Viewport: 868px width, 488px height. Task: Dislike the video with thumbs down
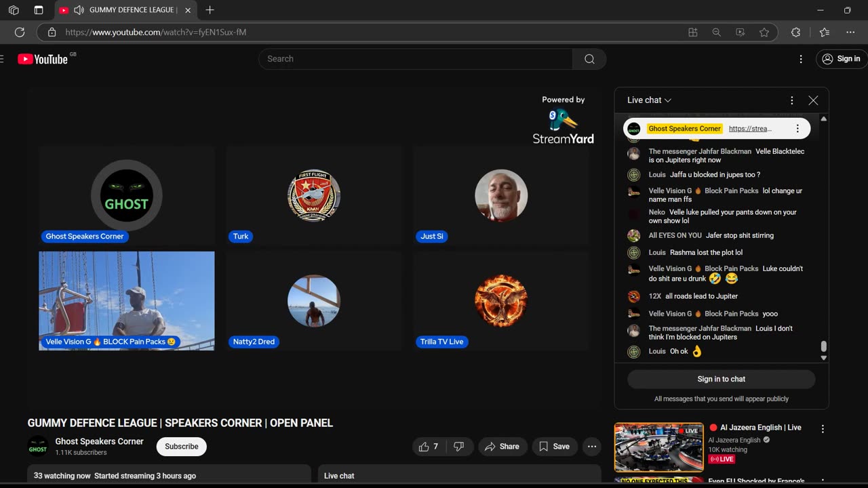(459, 447)
